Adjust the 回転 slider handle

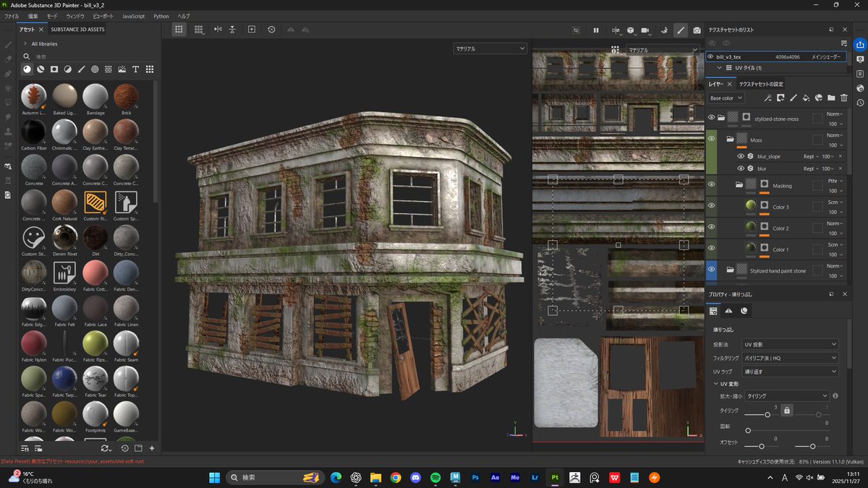click(748, 430)
